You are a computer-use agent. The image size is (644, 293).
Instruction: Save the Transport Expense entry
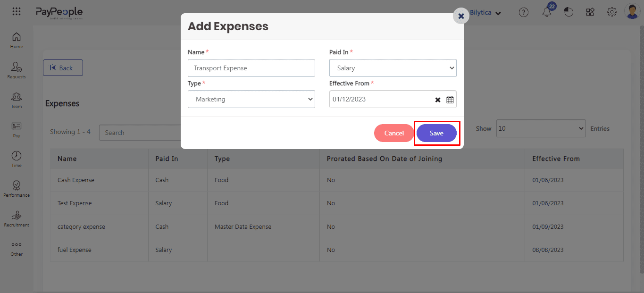[x=436, y=133]
